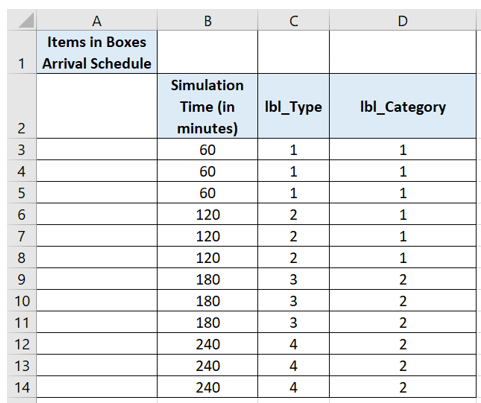
Task: Select row 1 header
Action: coord(22,52)
